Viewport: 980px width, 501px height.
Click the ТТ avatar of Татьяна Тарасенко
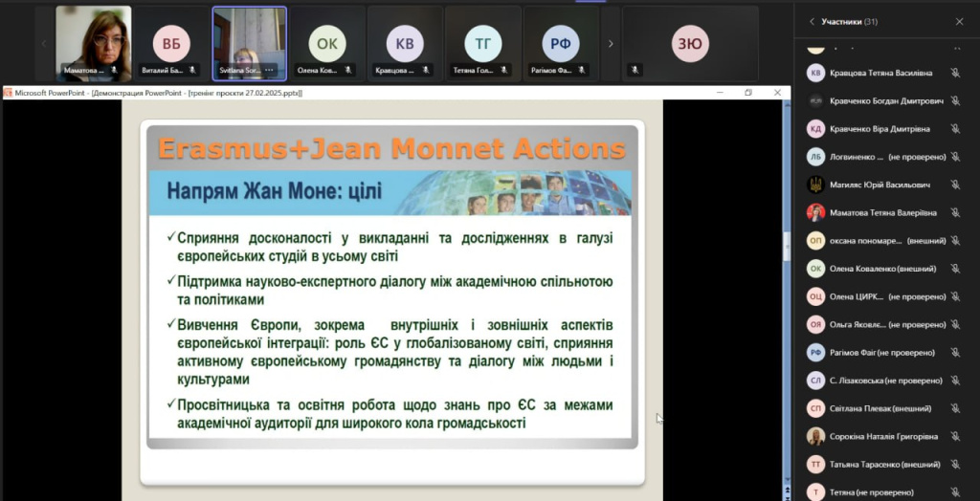(815, 464)
